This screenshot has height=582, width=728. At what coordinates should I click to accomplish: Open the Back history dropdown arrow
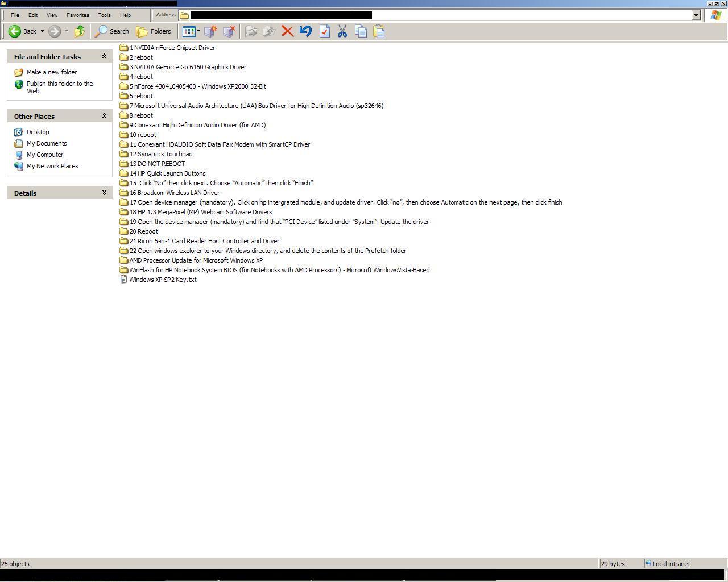coord(42,31)
